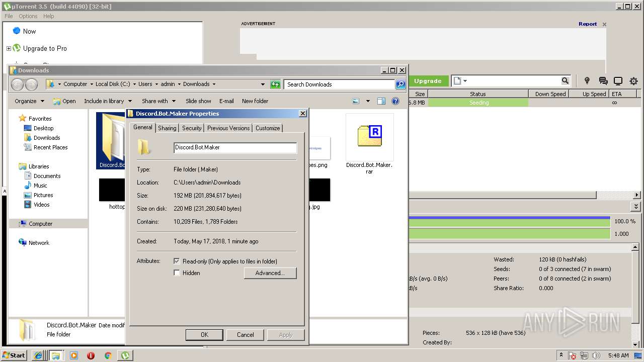Click the Seeding status progress bar
The image size is (644, 362).
478,103
